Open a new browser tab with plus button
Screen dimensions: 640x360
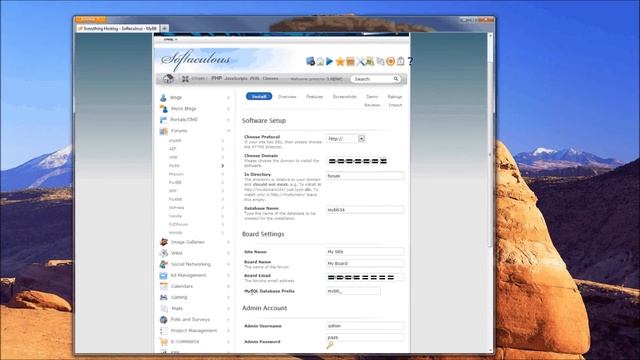(x=164, y=28)
